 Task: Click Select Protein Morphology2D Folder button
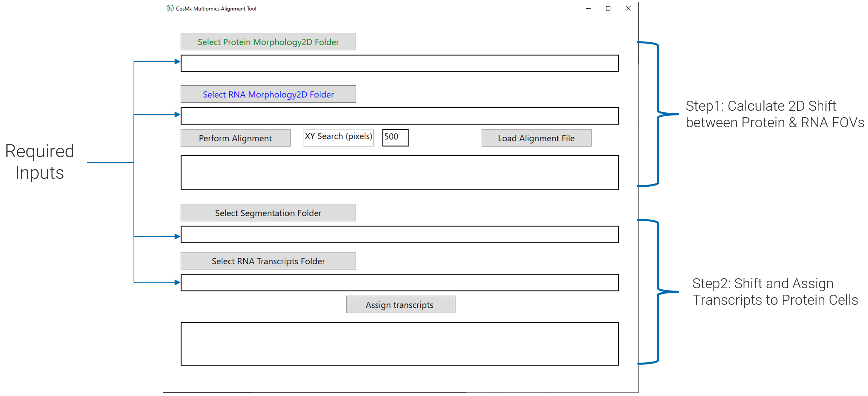pos(268,42)
